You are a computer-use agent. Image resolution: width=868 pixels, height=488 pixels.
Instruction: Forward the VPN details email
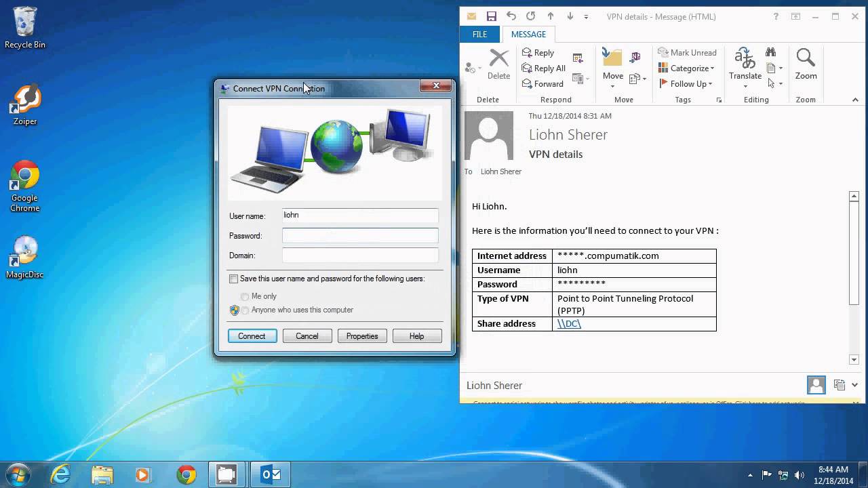[x=542, y=83]
